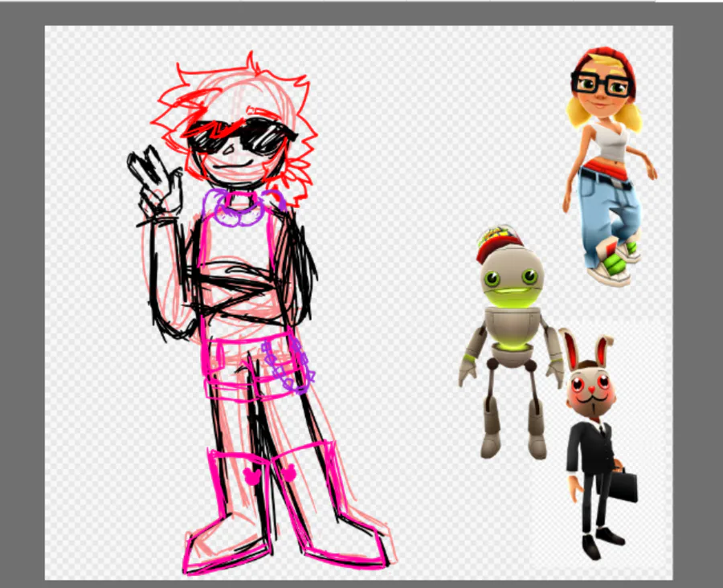Screen dimensions: 723x588
Task: Click the sketched character's black sunglasses
Action: (242, 137)
